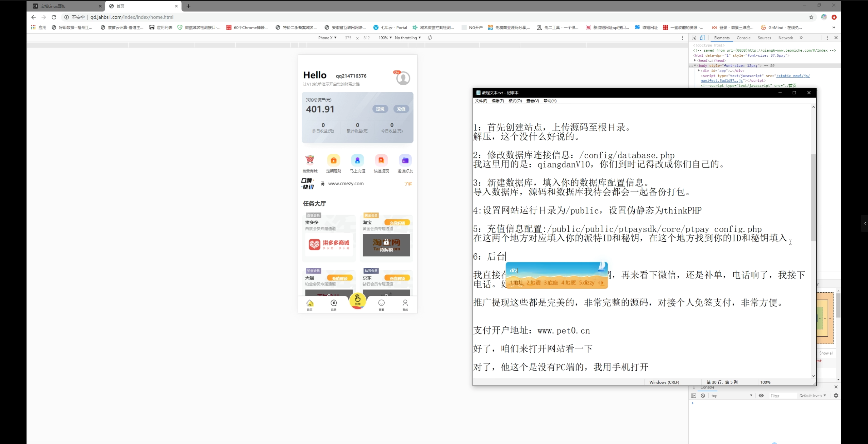
Task: Open the No throttling dropdown
Action: click(x=407, y=38)
